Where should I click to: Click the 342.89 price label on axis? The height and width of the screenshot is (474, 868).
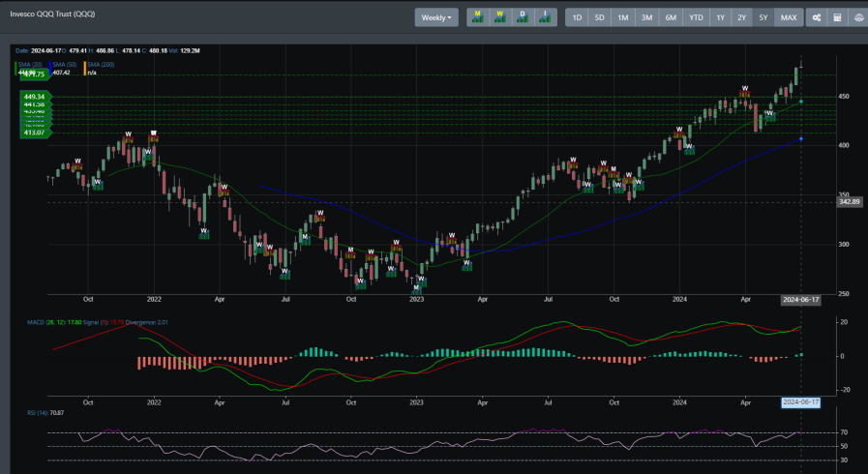[x=850, y=202]
